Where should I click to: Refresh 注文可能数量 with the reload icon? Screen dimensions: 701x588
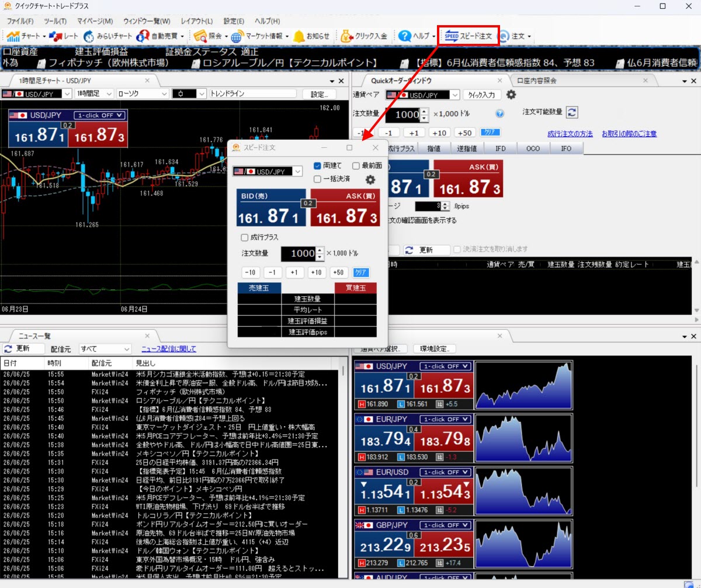coord(572,112)
